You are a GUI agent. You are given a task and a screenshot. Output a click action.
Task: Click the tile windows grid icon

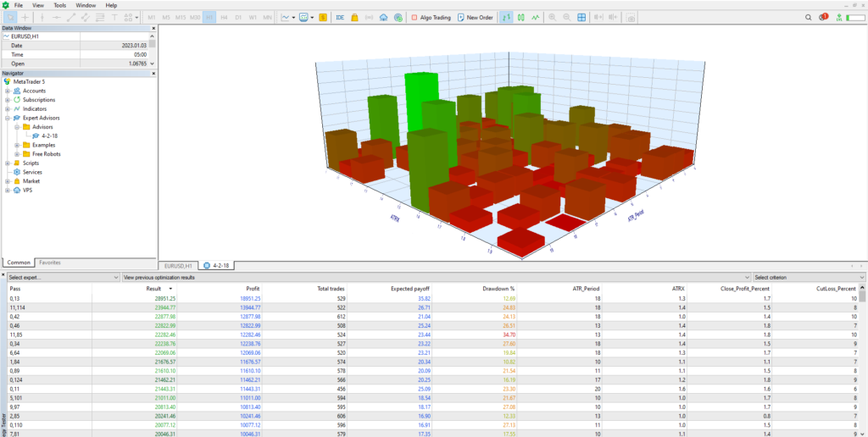582,17
